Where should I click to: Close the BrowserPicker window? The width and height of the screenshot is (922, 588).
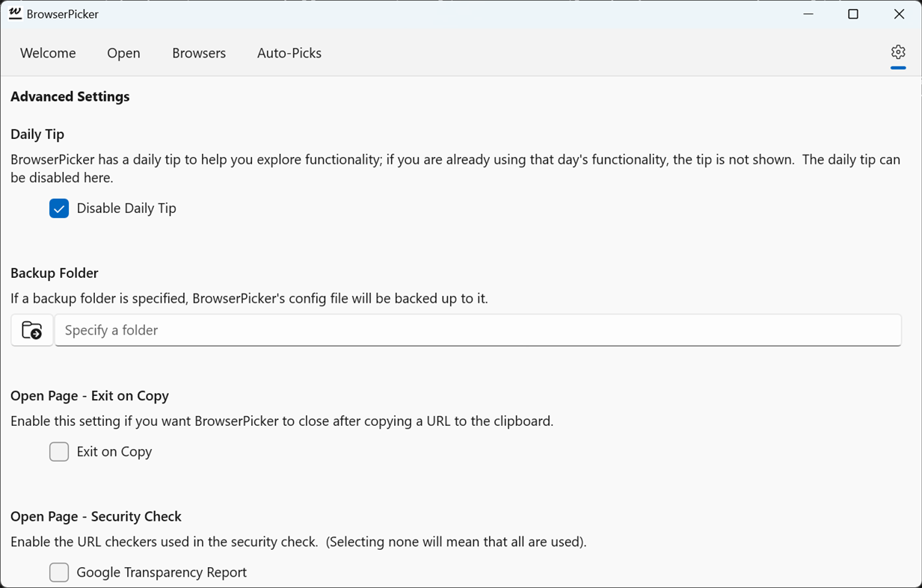point(899,14)
